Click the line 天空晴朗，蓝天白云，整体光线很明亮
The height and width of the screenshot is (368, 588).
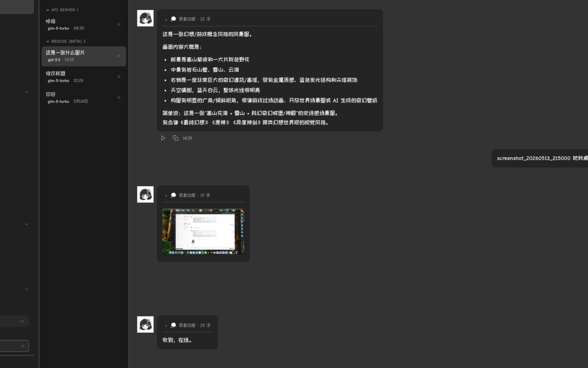[215, 90]
